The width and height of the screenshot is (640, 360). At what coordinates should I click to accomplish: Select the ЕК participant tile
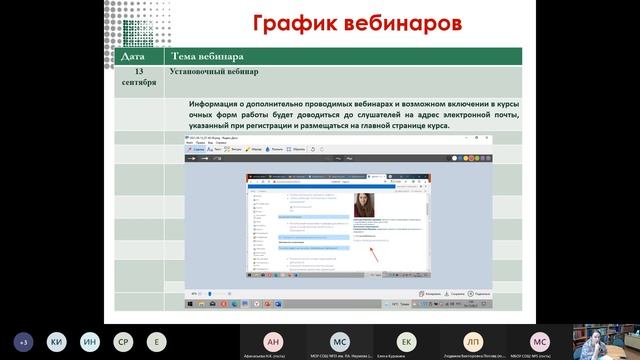coord(407,342)
